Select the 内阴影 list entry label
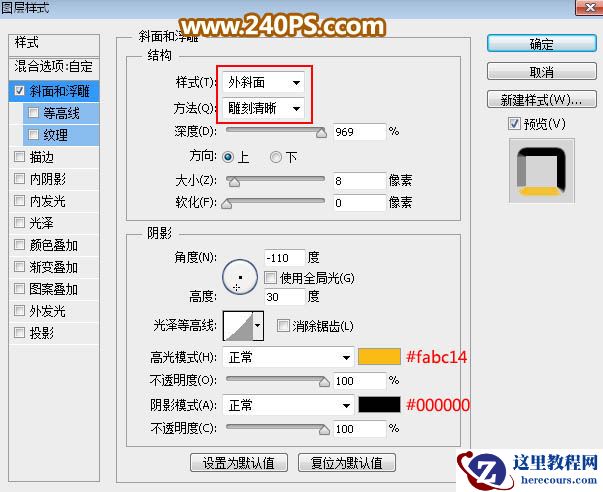The width and height of the screenshot is (603, 492). (x=47, y=179)
